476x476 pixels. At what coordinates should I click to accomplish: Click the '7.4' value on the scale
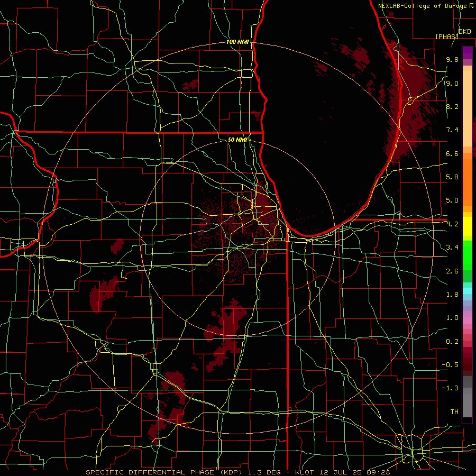[452, 130]
